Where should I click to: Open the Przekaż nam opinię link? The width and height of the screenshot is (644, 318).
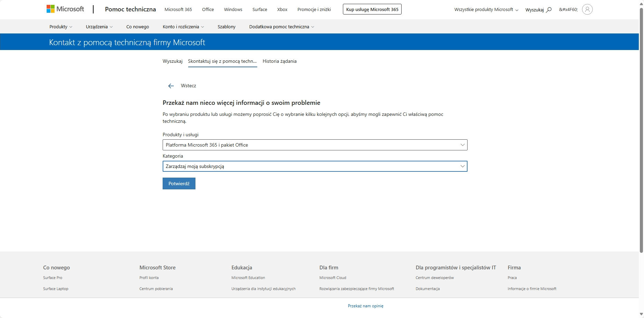click(365, 306)
